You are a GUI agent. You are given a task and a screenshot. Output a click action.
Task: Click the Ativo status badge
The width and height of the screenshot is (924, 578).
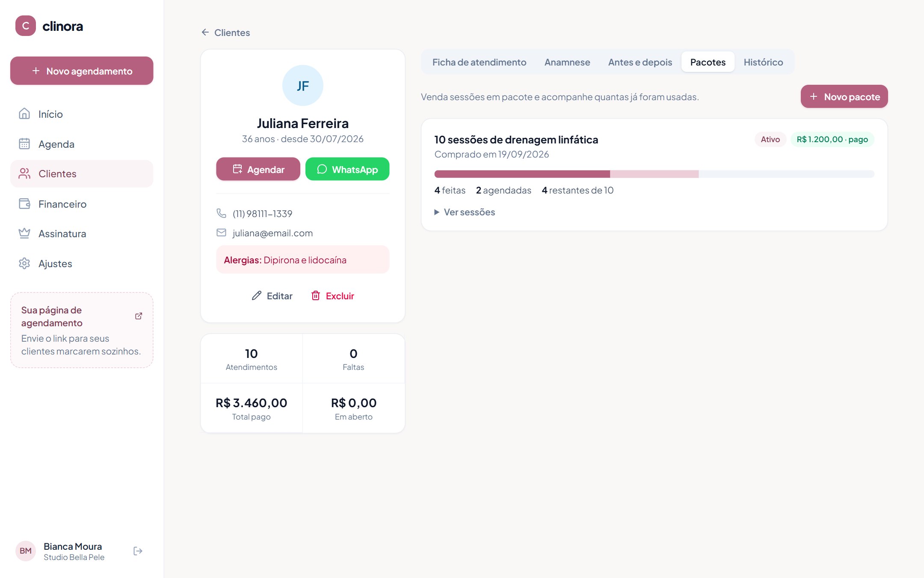pos(770,139)
